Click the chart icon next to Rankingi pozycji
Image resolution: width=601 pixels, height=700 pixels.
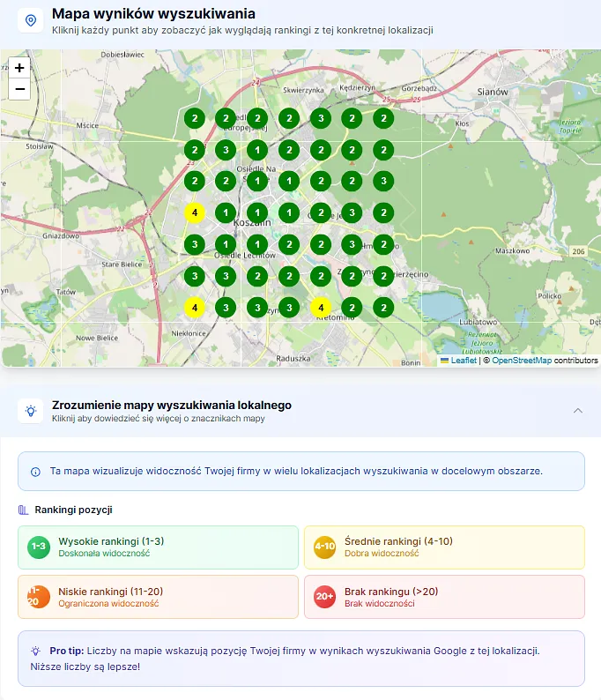23,510
